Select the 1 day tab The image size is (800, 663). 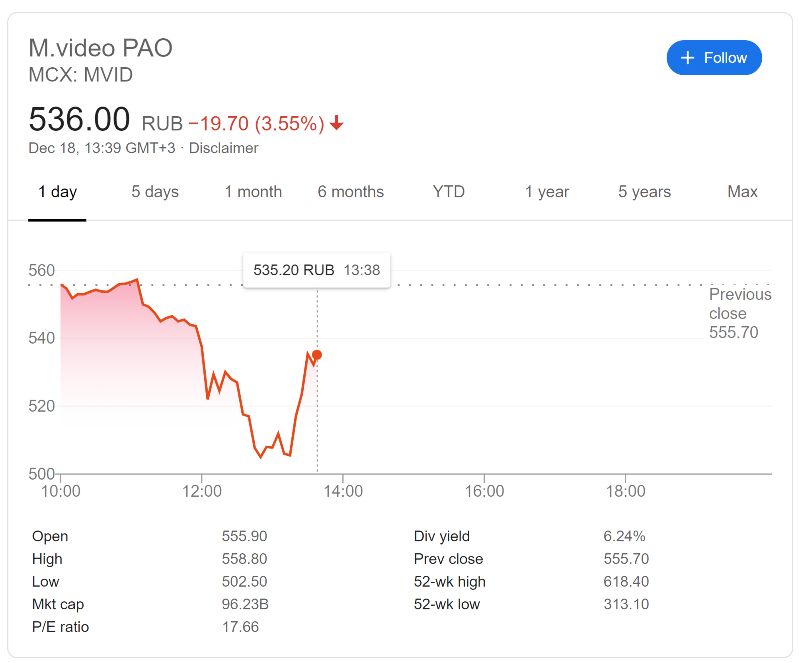[57, 192]
